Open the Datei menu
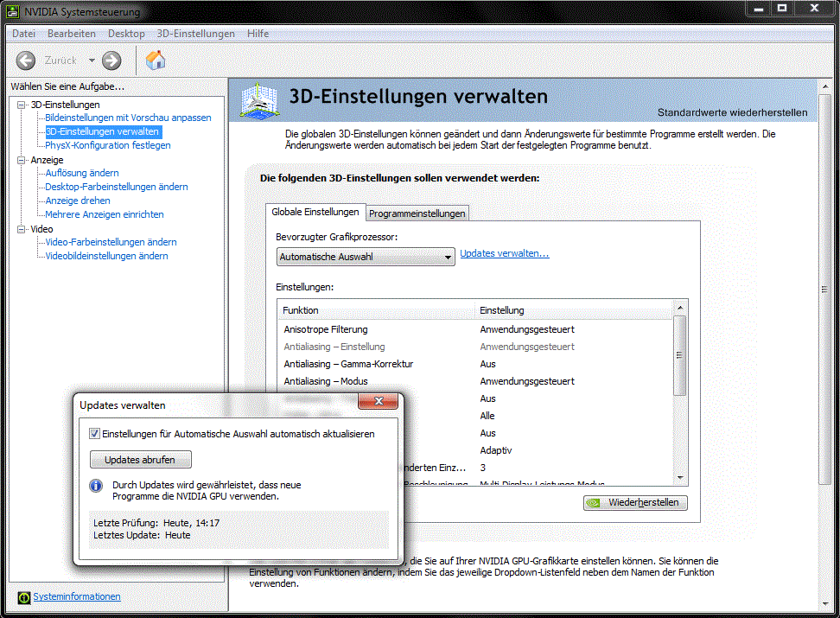This screenshot has width=840, height=618. tap(23, 34)
